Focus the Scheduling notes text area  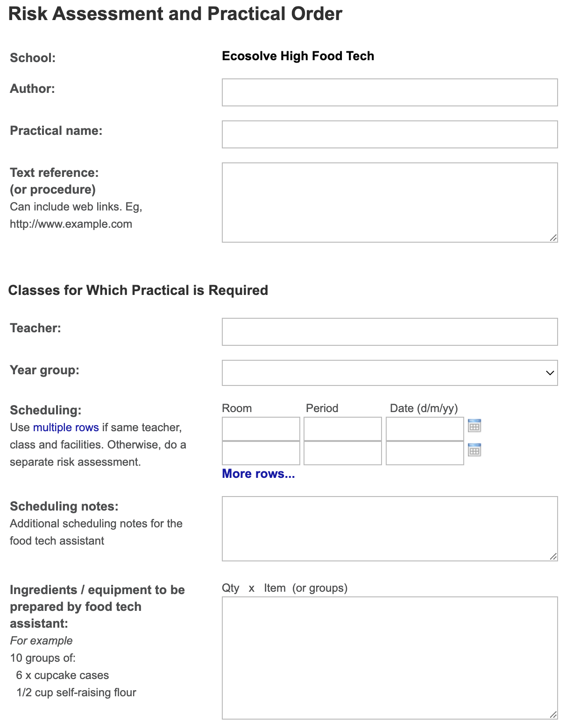pos(389,527)
